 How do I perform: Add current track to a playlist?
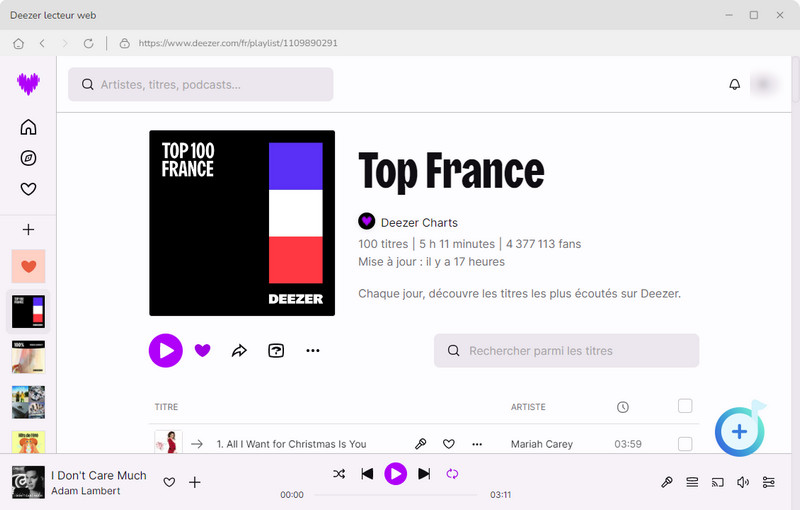[194, 482]
